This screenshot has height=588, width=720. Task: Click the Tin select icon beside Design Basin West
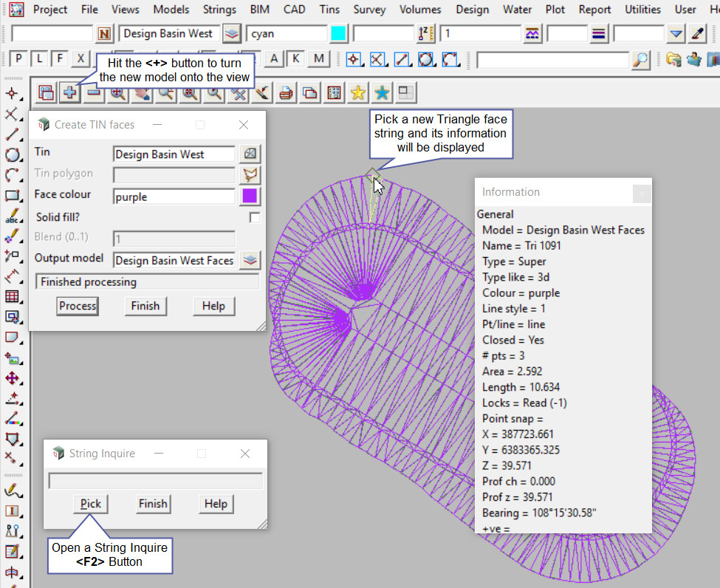(251, 154)
